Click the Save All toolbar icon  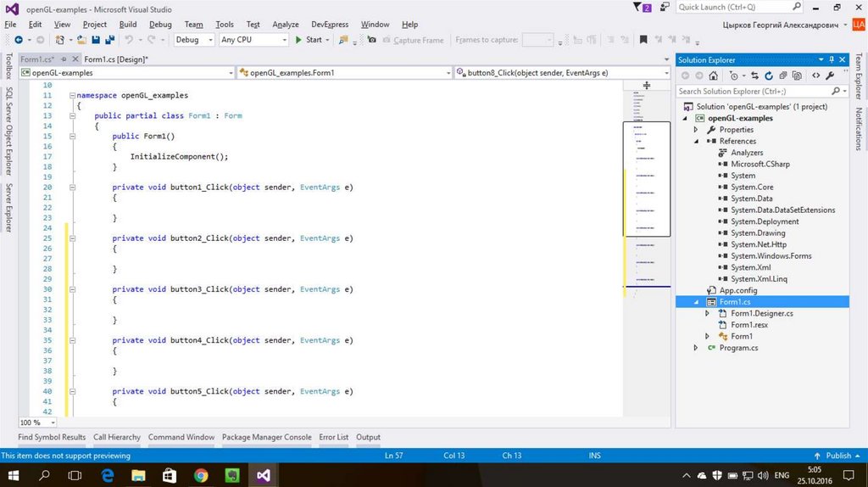click(110, 40)
